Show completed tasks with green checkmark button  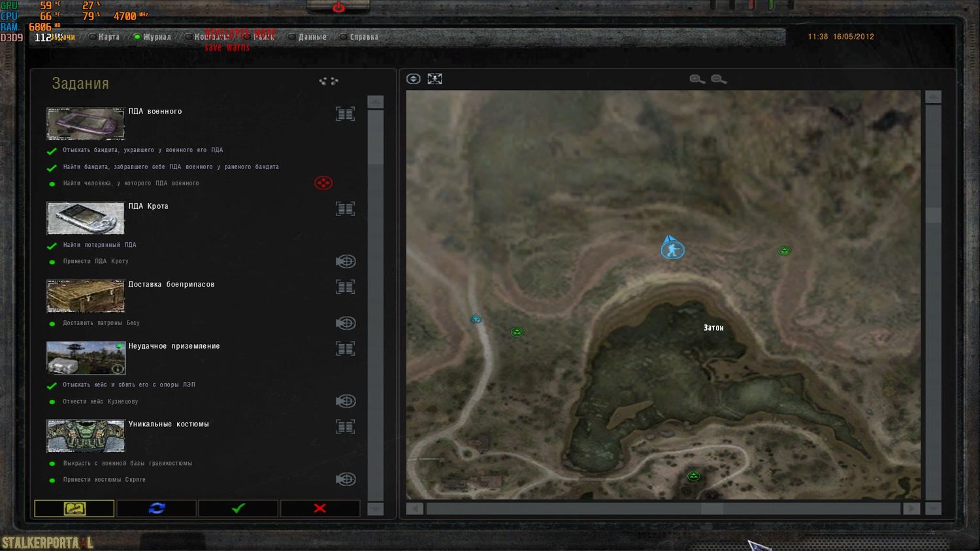[x=238, y=509]
